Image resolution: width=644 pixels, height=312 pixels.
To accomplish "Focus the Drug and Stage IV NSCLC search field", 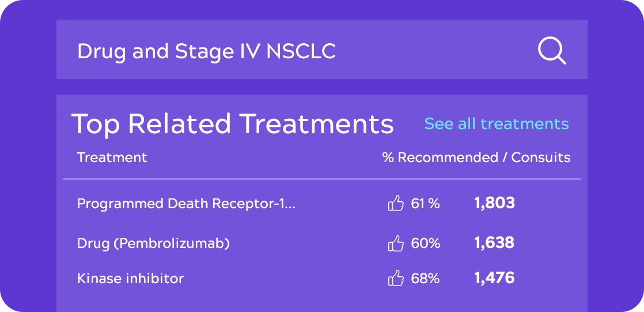I will pyautogui.click(x=321, y=50).
